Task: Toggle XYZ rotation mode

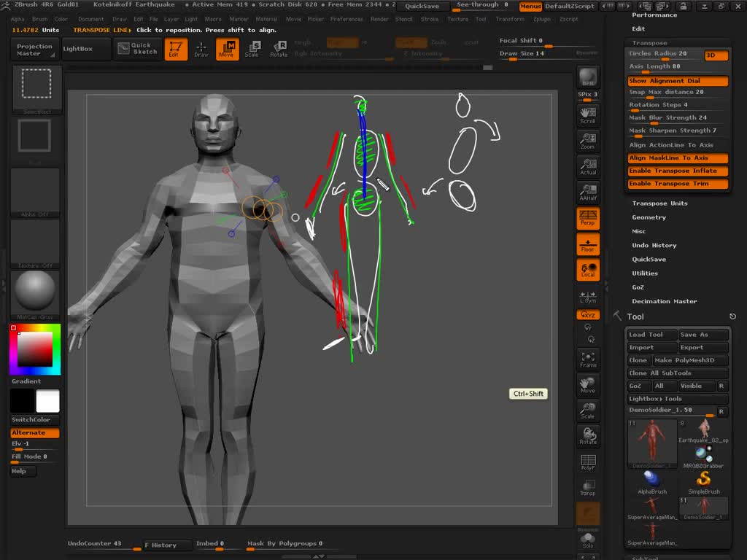Action: (588, 315)
